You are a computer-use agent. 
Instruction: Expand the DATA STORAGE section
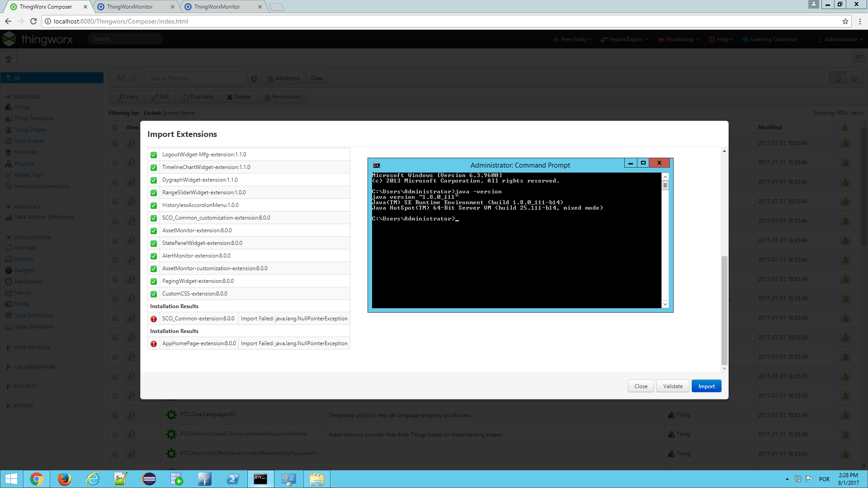pos(32,347)
